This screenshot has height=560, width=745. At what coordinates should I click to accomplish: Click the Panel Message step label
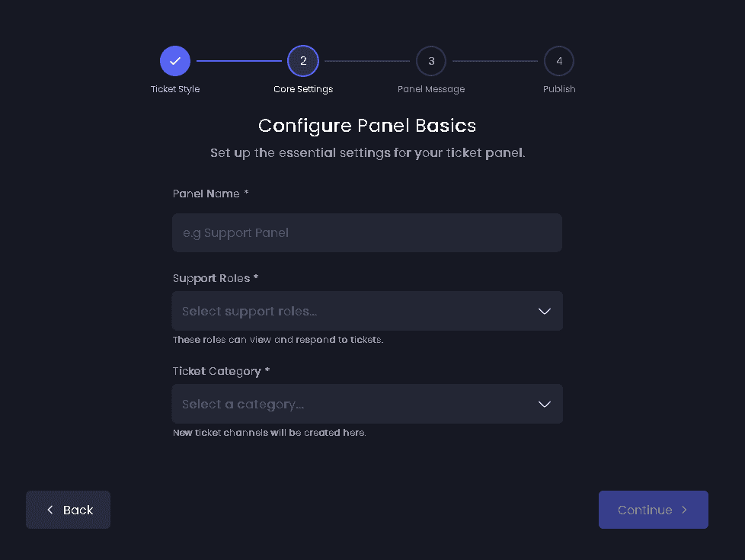[431, 88]
